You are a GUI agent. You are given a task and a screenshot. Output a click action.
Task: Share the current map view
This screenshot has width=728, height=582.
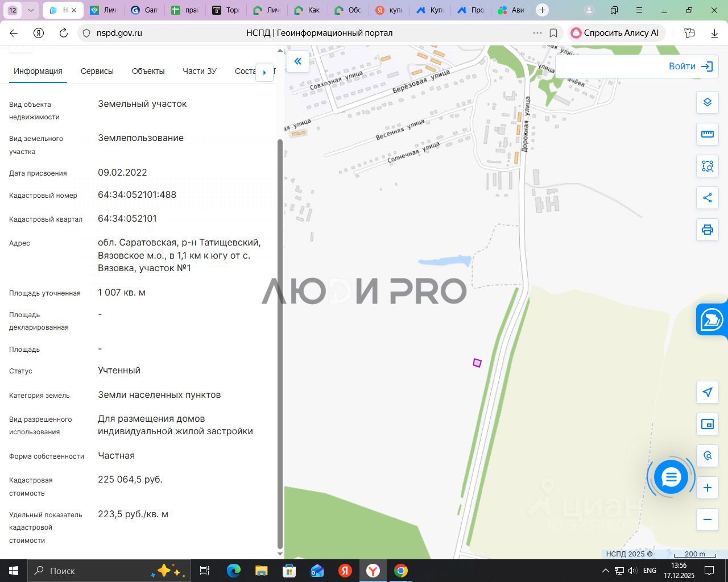tap(707, 198)
